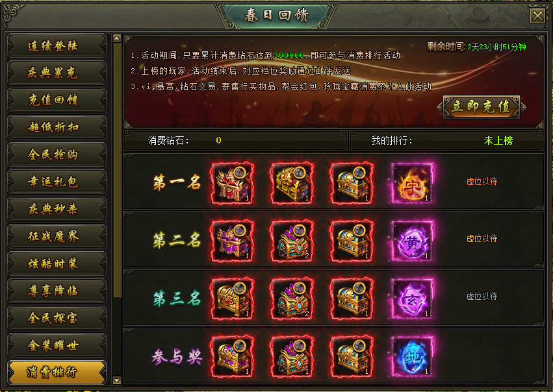This screenshot has height=392, width=553.
Task: Select the 全民探宝 sidebar tab
Action: (57, 317)
